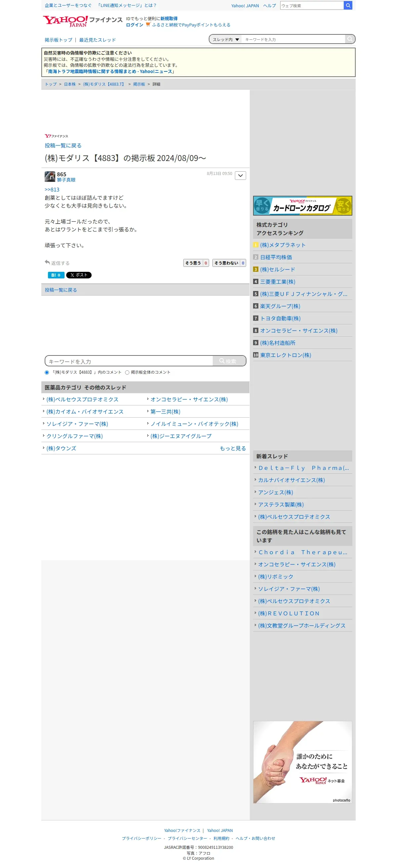Click the (株)モダリス【4883.T】 breadcrumb
Image resolution: width=397 pixels, height=868 pixels.
[x=104, y=84]
